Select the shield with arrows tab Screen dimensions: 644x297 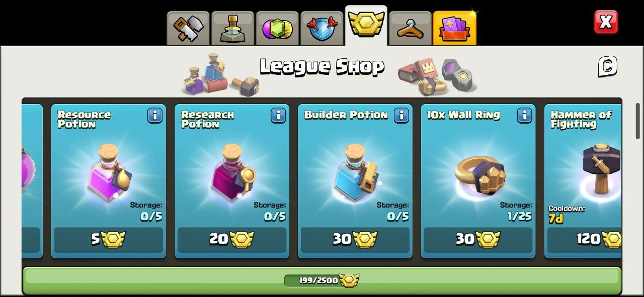[x=321, y=29]
